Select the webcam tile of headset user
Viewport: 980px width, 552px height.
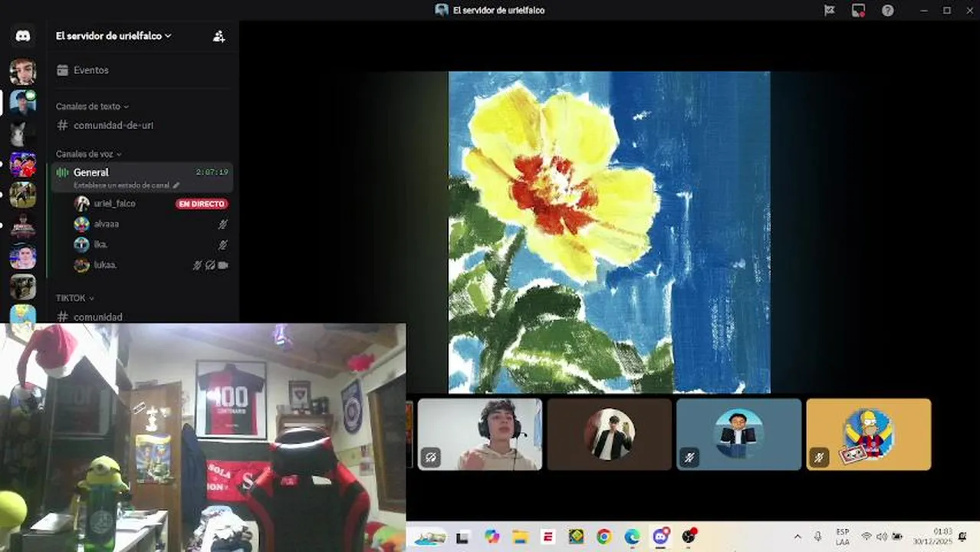click(x=479, y=434)
